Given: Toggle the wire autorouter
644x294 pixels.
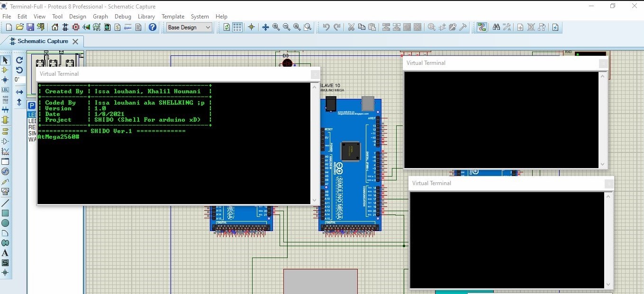Looking at the screenshot, I should point(482,27).
